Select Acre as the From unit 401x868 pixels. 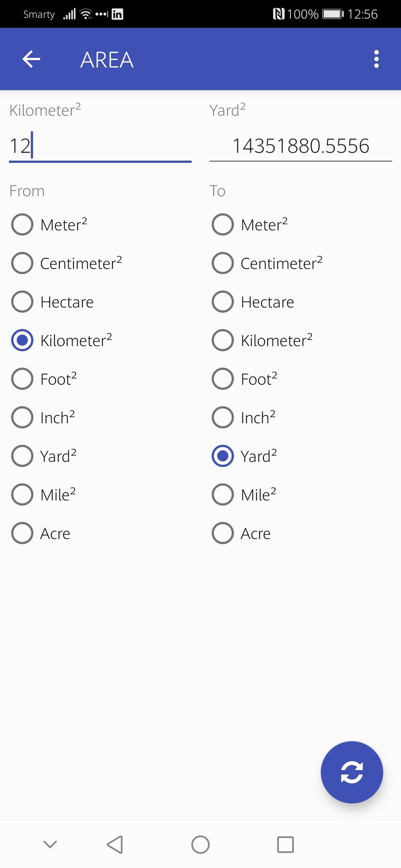click(x=23, y=533)
